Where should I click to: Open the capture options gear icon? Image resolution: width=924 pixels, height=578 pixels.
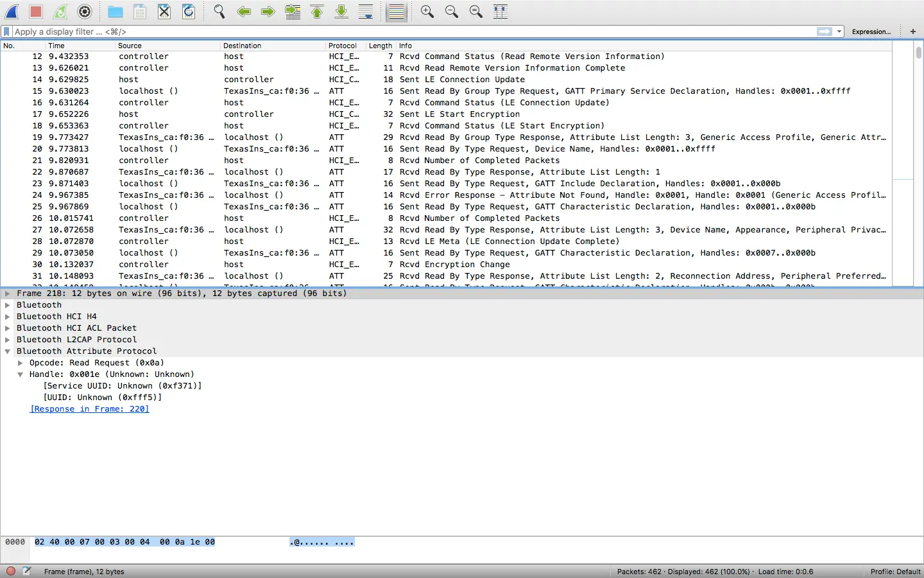pyautogui.click(x=84, y=12)
